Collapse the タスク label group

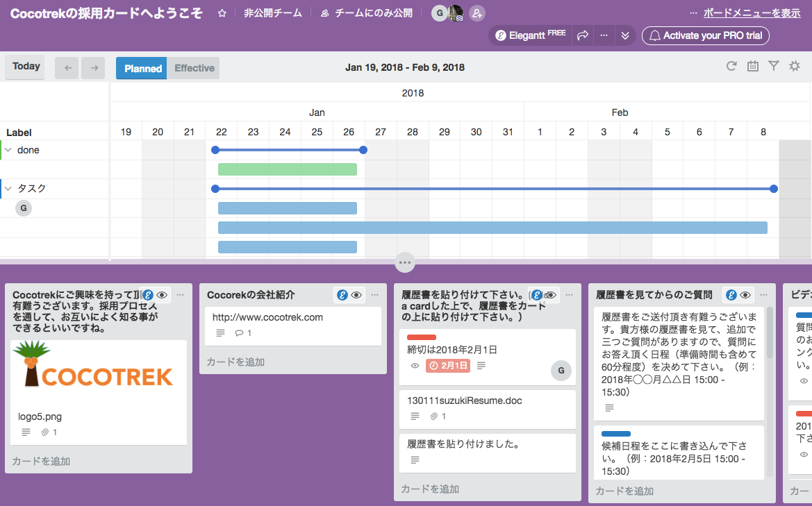point(8,188)
